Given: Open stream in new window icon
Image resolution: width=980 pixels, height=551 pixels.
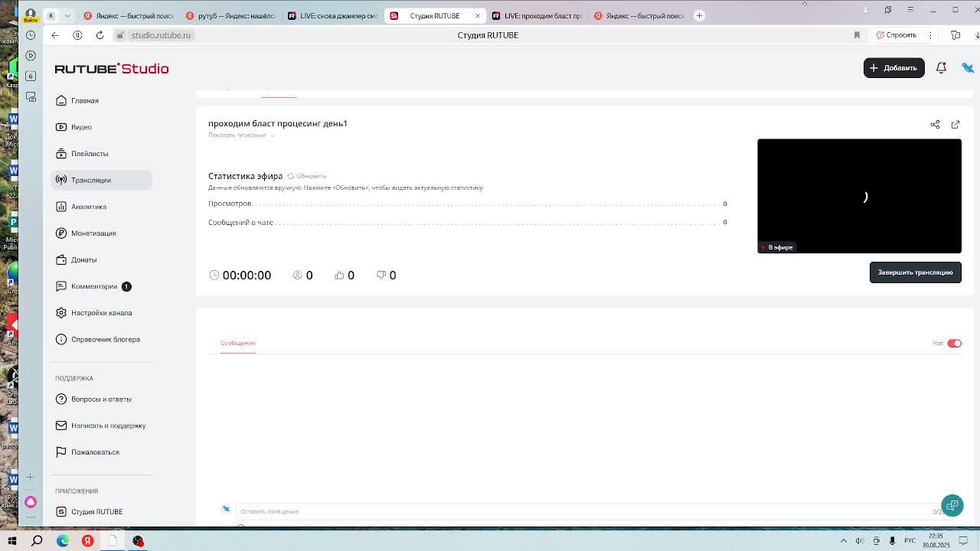Looking at the screenshot, I should point(955,124).
